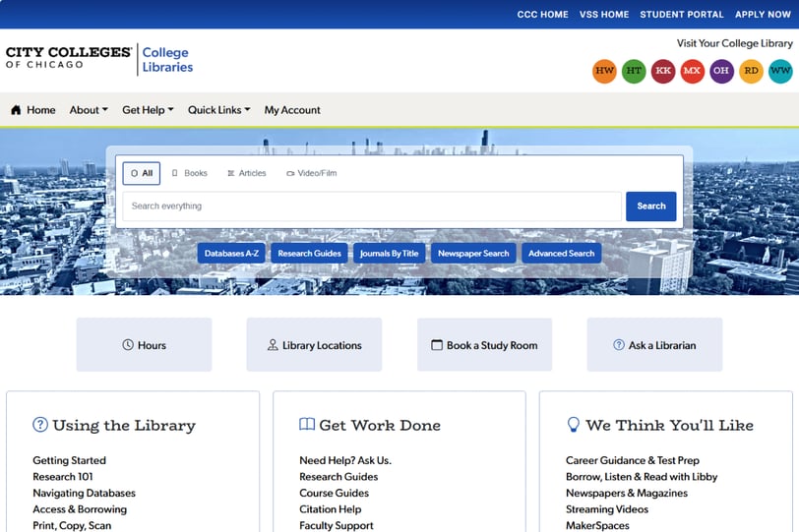Open the CCC HOME top link
This screenshot has height=532, width=799.
pos(543,15)
